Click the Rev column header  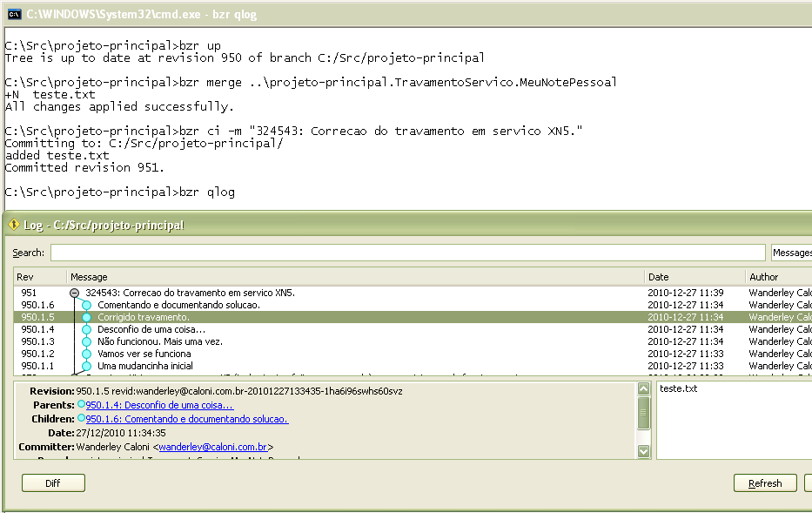click(x=39, y=277)
